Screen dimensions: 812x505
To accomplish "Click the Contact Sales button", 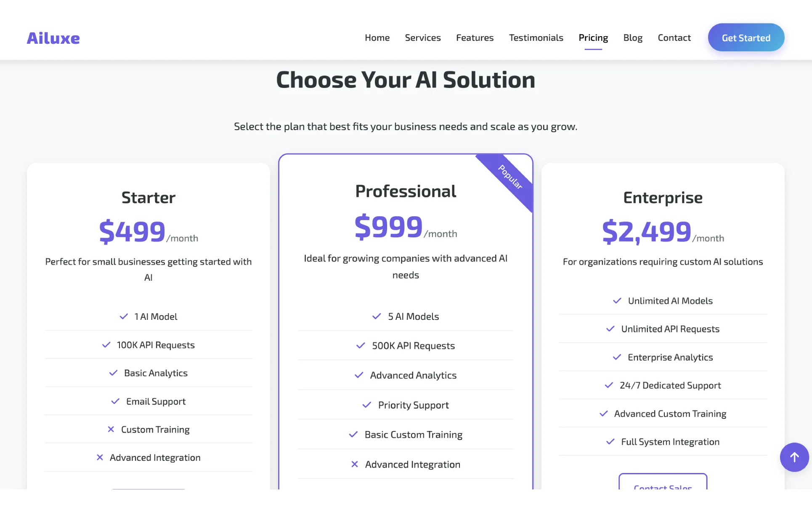I will coord(663,483).
